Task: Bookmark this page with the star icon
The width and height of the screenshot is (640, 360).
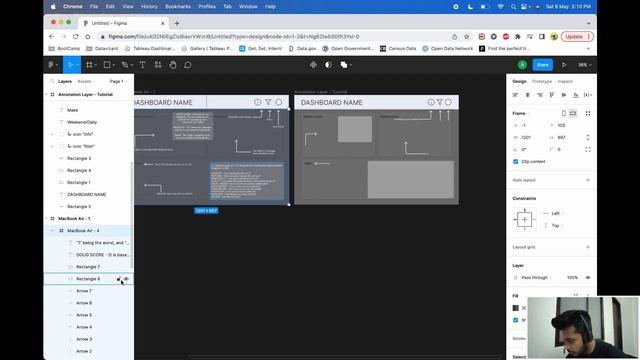Action: coord(467,36)
